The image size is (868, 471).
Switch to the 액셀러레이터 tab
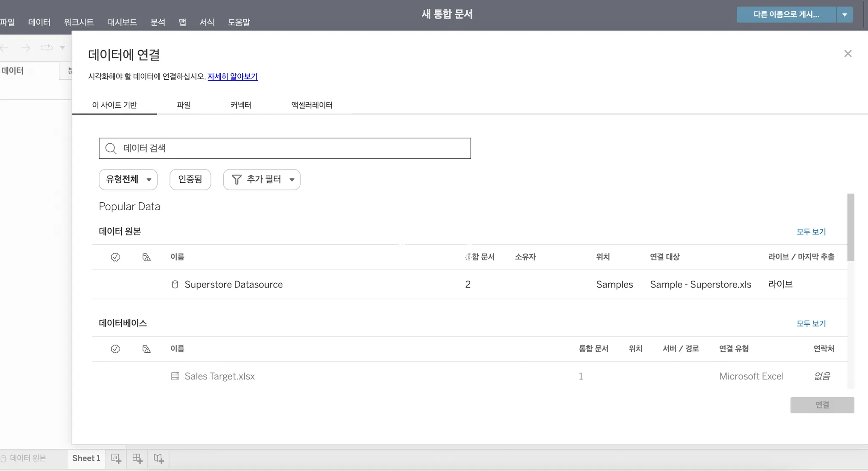[312, 105]
